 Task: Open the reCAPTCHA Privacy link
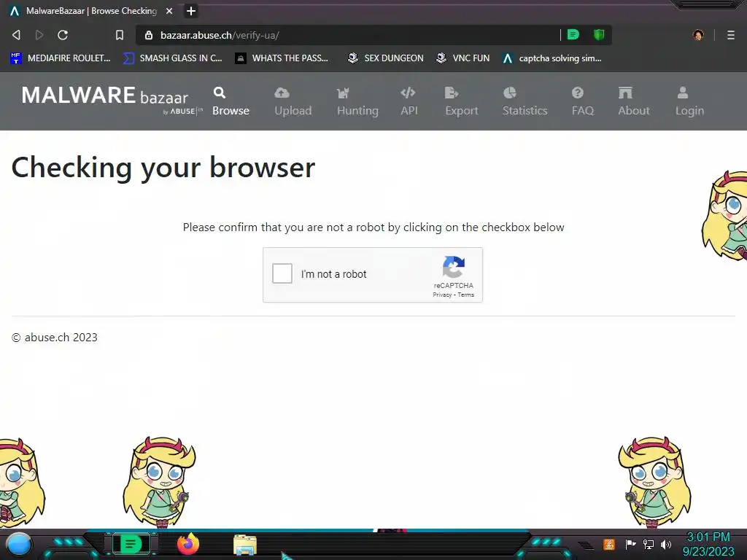pyautogui.click(x=442, y=295)
